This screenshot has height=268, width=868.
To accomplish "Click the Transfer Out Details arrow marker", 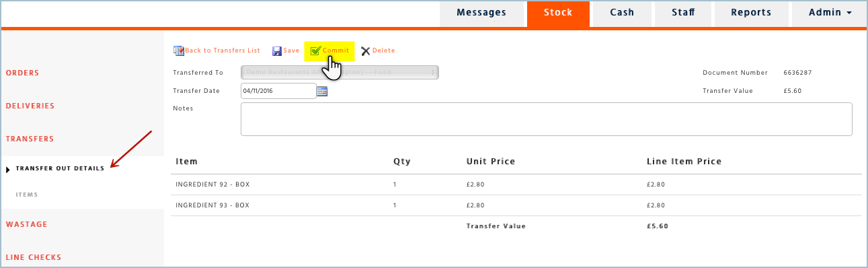I will pos(8,169).
